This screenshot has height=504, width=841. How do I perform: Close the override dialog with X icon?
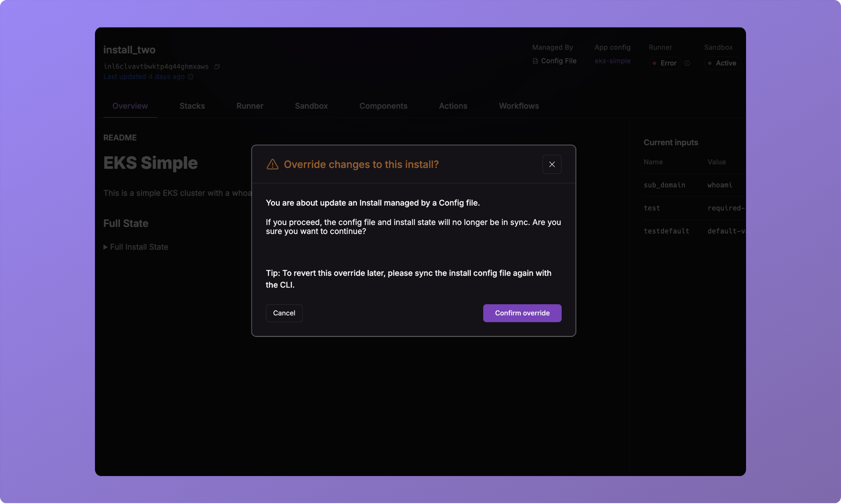[x=552, y=164]
